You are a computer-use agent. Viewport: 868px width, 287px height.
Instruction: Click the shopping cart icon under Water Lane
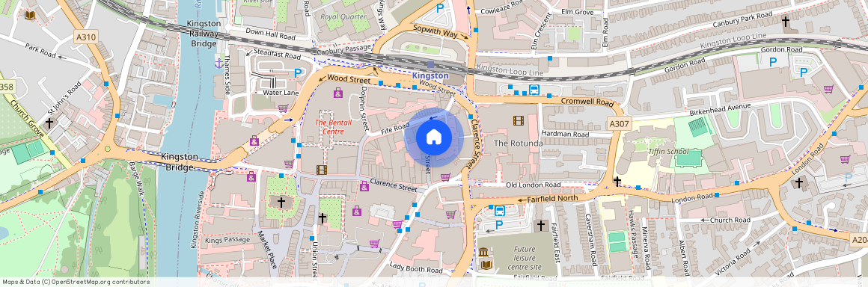[x=283, y=108]
